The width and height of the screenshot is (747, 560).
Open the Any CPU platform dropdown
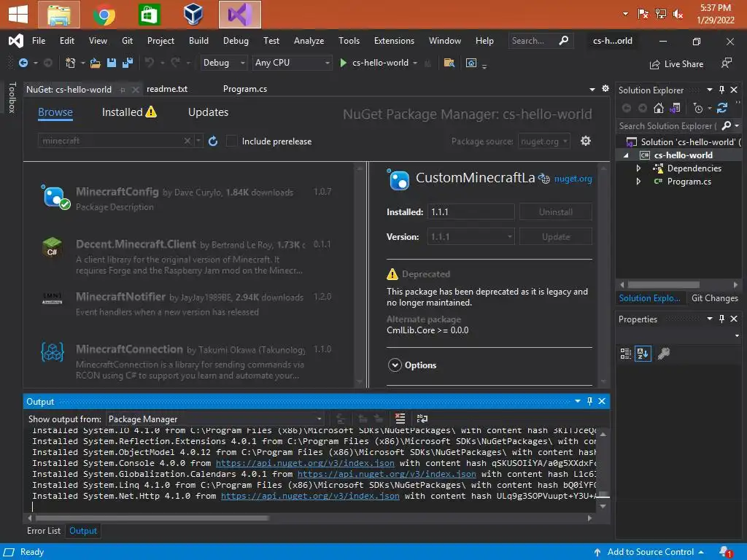point(292,63)
